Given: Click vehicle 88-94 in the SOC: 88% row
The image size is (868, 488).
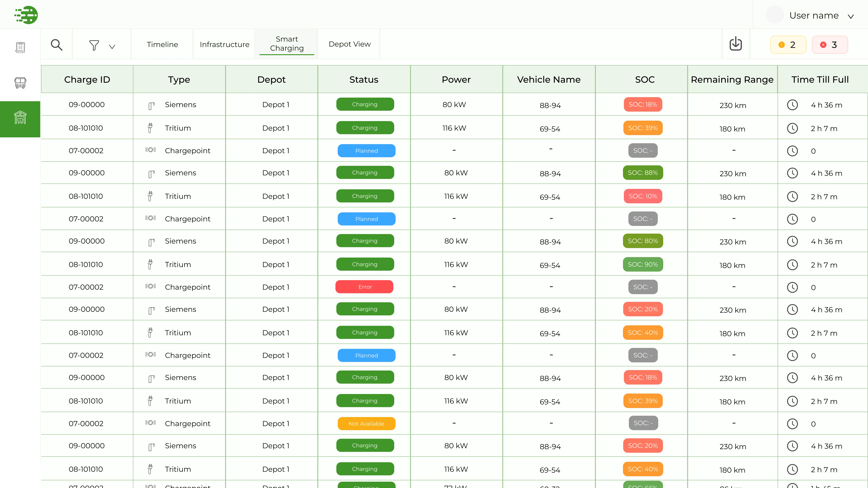Looking at the screenshot, I should click(550, 174).
